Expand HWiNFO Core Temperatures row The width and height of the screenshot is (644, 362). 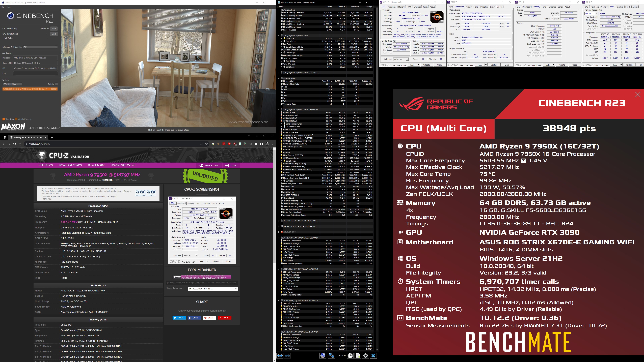coord(282,124)
